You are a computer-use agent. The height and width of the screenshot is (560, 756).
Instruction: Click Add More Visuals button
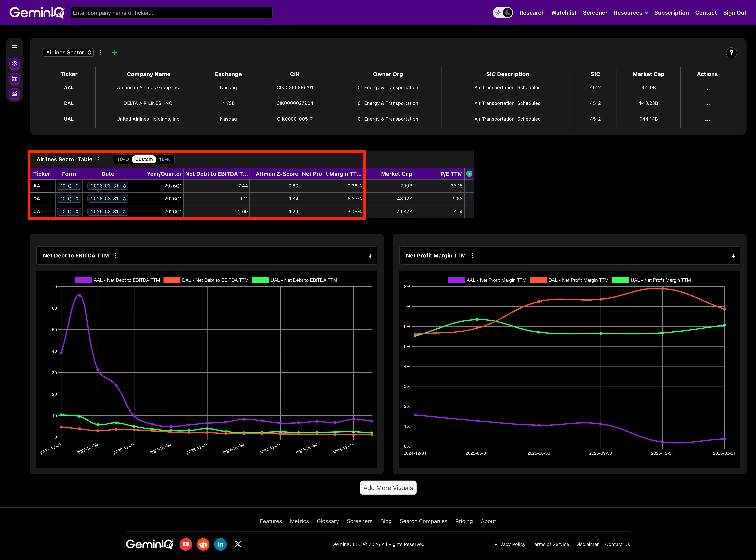coord(388,488)
